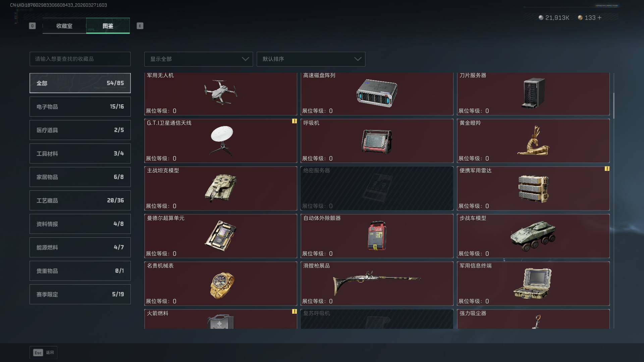Filter by 电子物品 category
This screenshot has width=644, height=362.
80,107
